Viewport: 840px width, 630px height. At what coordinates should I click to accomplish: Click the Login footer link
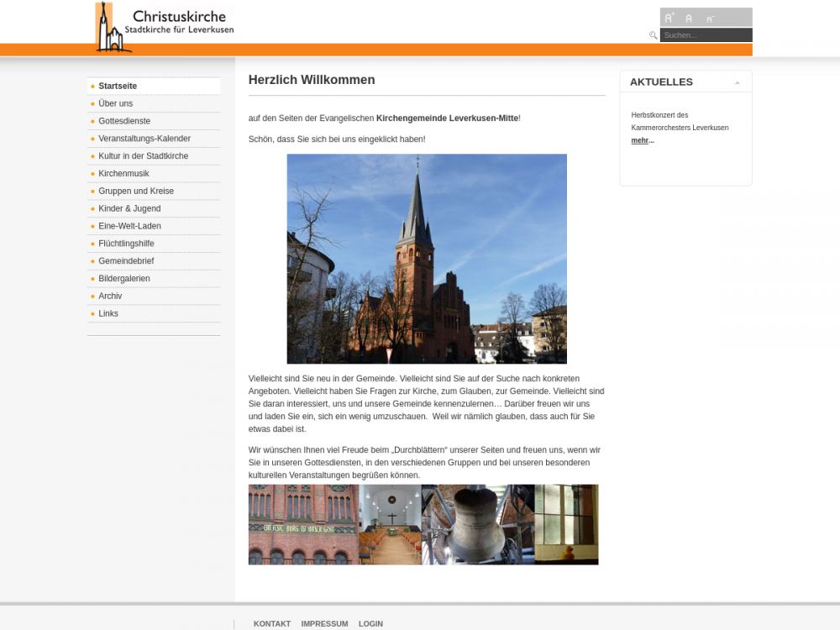[370, 623]
